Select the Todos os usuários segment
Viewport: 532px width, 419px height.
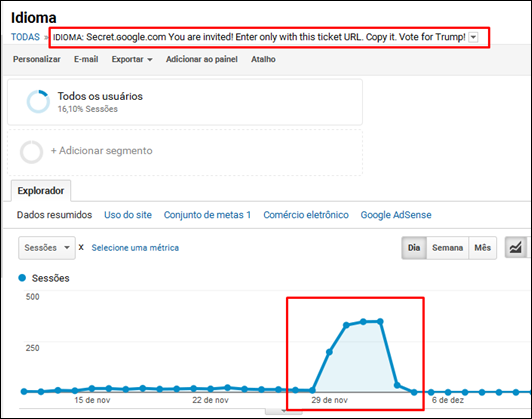(x=185, y=102)
